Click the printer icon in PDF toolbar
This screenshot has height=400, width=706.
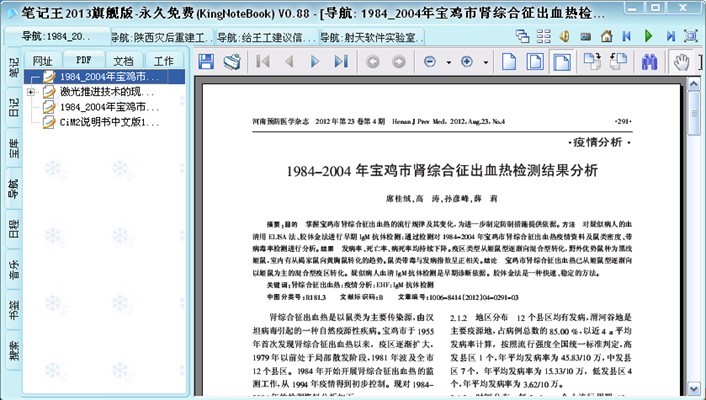[x=232, y=62]
